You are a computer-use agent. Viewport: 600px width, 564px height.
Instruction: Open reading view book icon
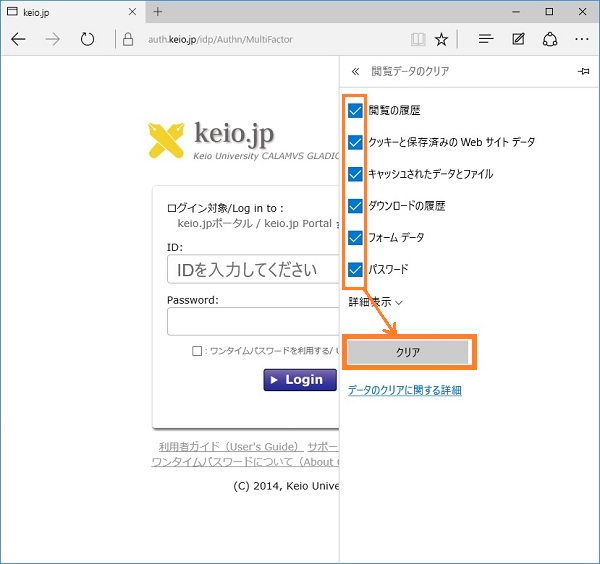(417, 40)
